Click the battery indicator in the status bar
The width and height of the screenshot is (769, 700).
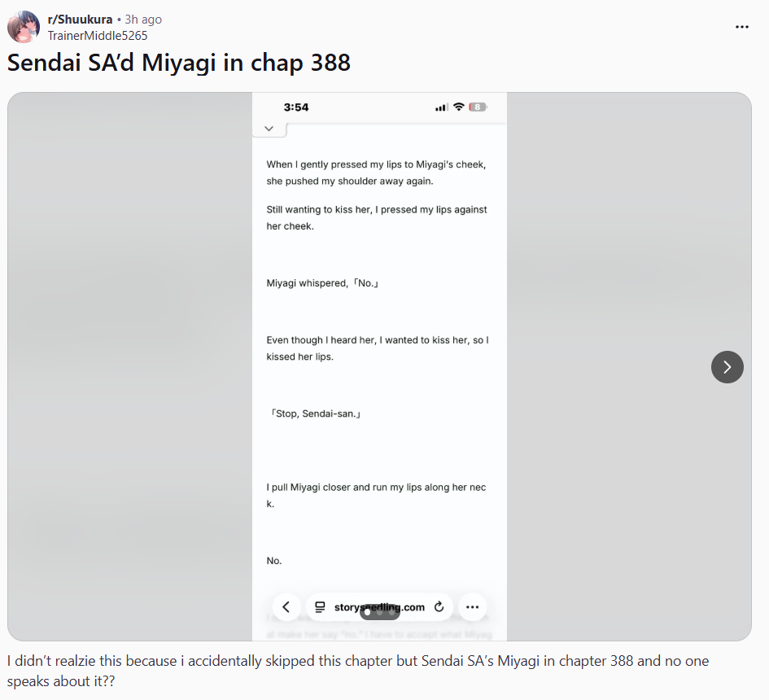478,107
